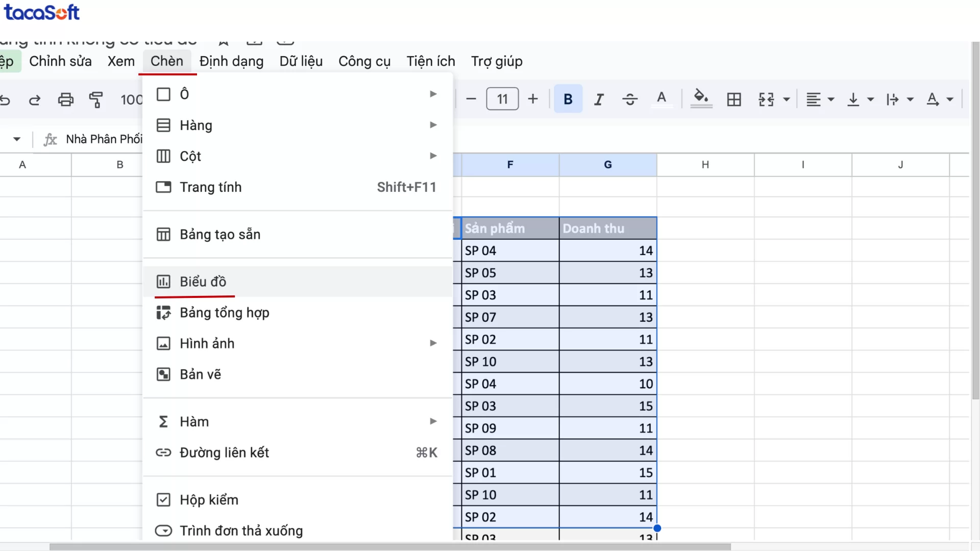
Task: Open the Borders icon
Action: point(734,99)
